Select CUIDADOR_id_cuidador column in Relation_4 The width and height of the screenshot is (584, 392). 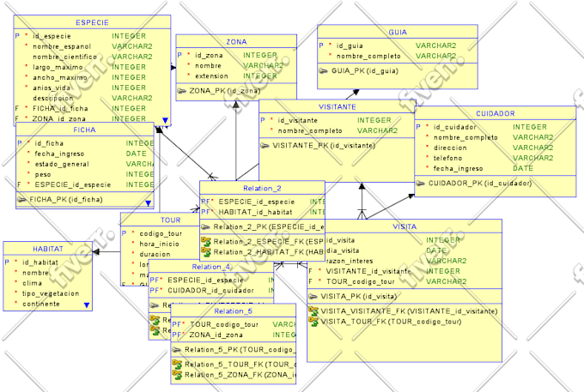point(211,291)
